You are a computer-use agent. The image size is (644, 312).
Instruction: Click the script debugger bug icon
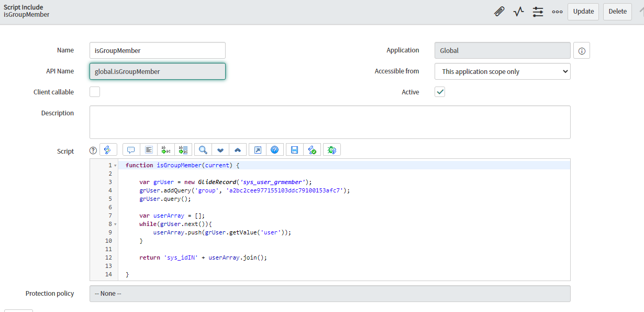coord(331,150)
